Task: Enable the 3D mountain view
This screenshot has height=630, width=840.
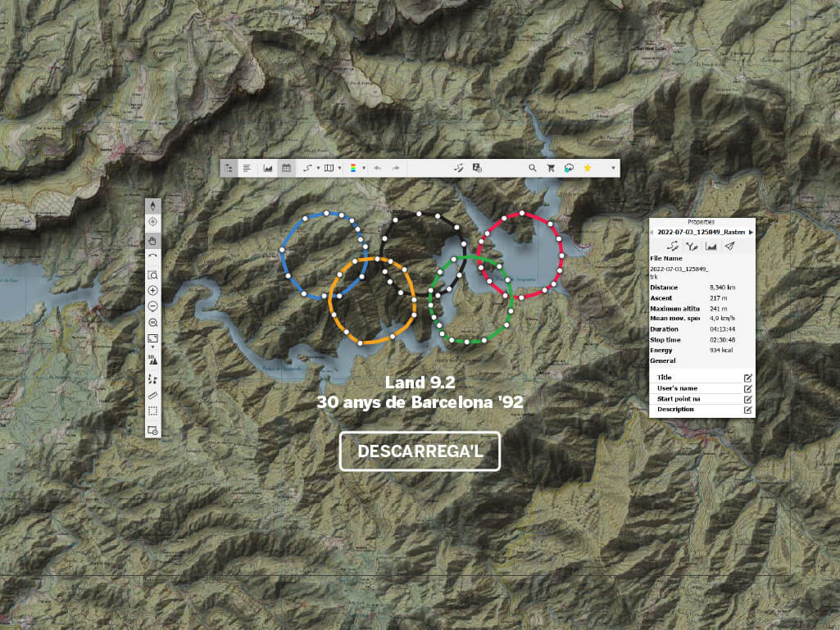Action: [x=152, y=359]
